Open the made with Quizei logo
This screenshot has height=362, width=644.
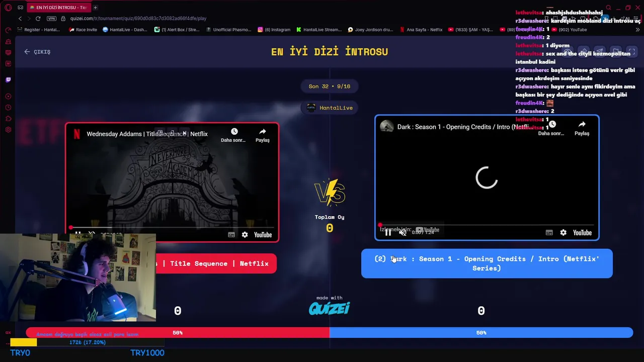(330, 305)
